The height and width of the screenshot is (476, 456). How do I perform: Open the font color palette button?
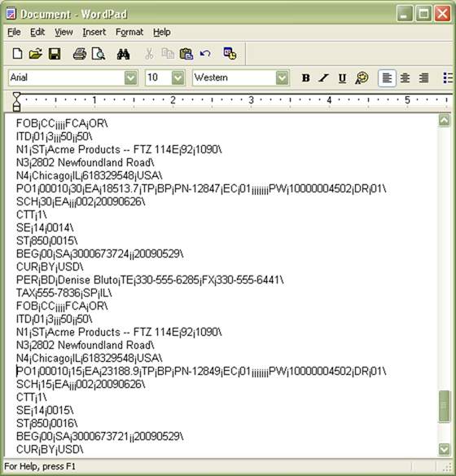(362, 78)
